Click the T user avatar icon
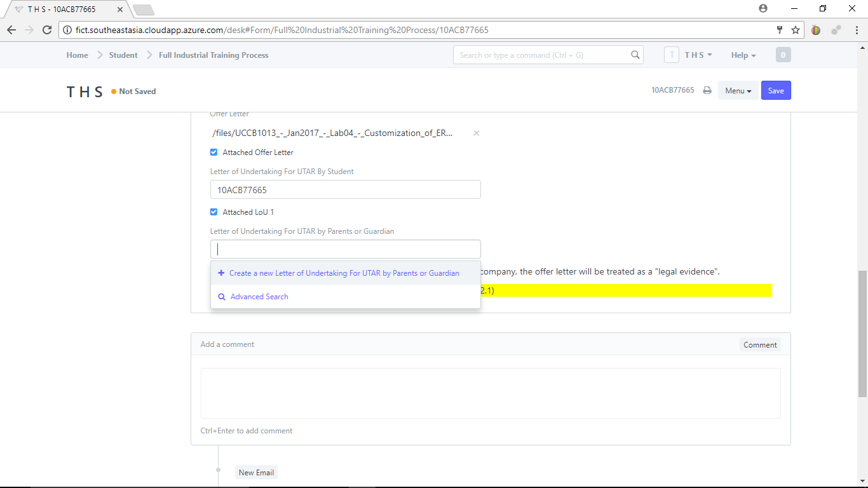Image resolution: width=868 pixels, height=488 pixels. (x=672, y=55)
